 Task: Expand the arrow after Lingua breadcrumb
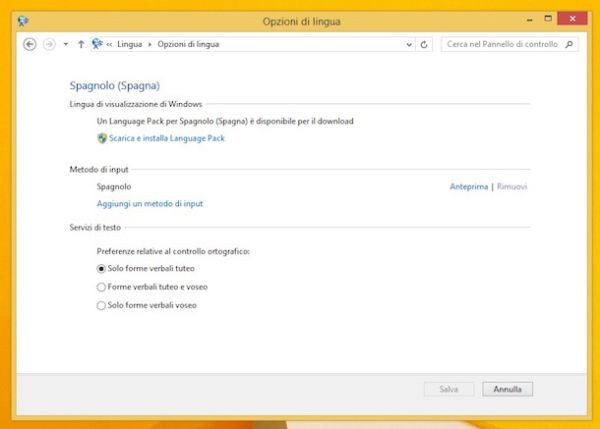(150, 44)
